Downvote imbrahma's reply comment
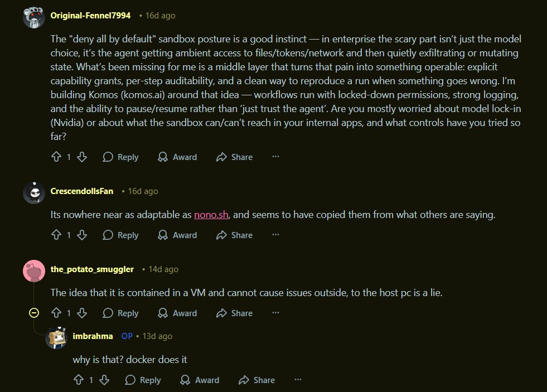The height and width of the screenshot is (392, 547). [x=104, y=380]
